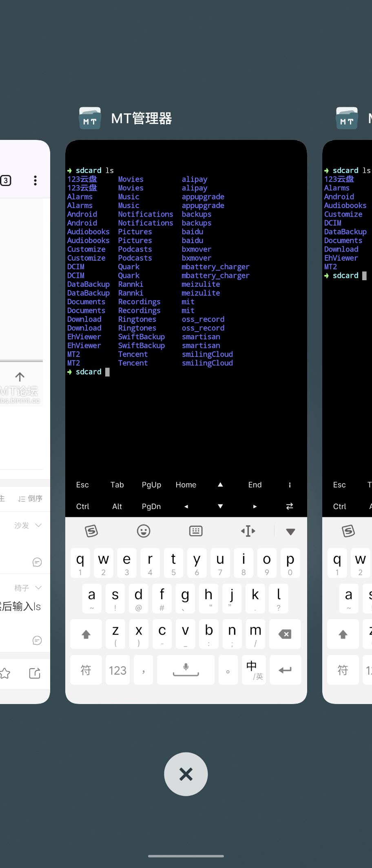Expand the 椅子 dropdown chevron in left card
The image size is (372, 868).
coord(38,588)
